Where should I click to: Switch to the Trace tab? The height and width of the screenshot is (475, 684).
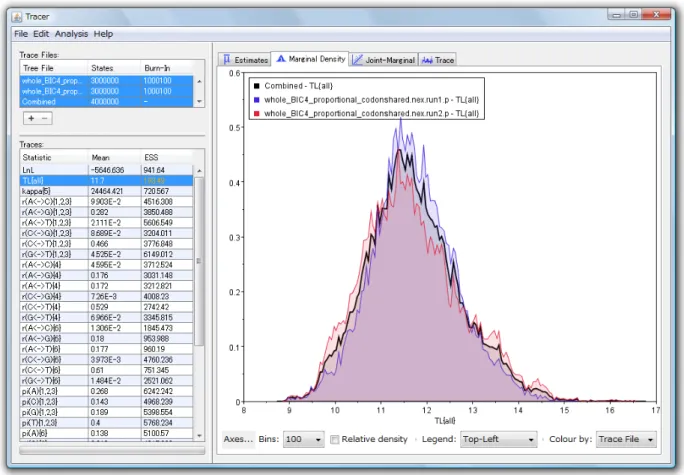pyautogui.click(x=438, y=60)
